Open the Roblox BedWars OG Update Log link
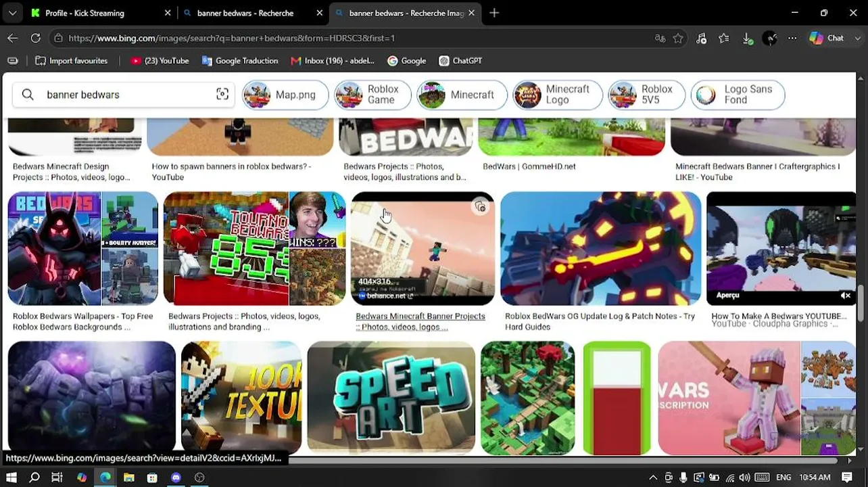Image resolution: width=868 pixels, height=487 pixels. (600, 321)
